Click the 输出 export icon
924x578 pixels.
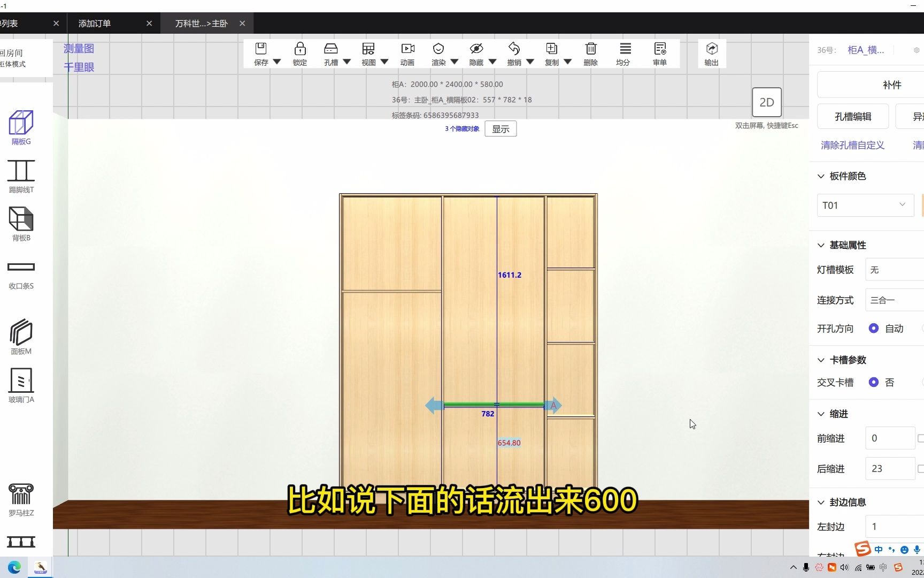coord(712,49)
